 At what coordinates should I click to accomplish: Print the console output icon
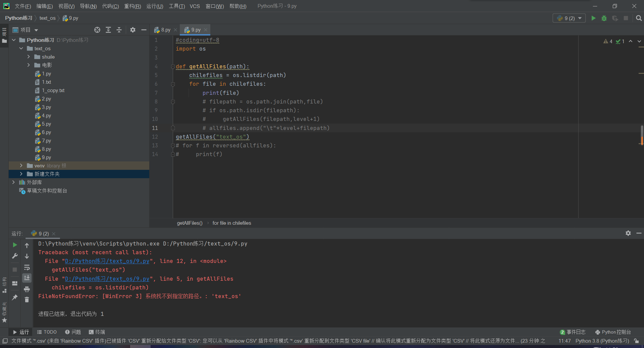pyautogui.click(x=27, y=289)
